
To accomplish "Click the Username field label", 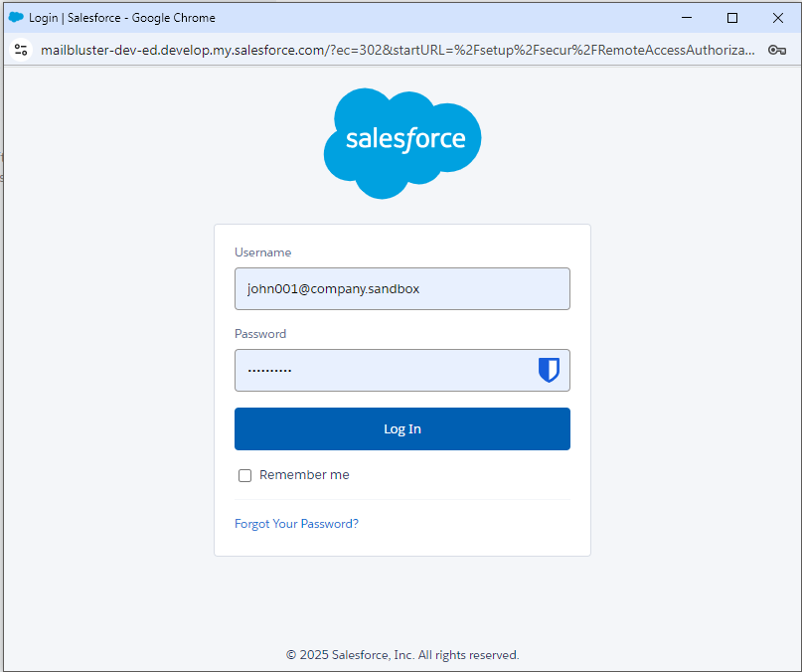I will 262,252.
